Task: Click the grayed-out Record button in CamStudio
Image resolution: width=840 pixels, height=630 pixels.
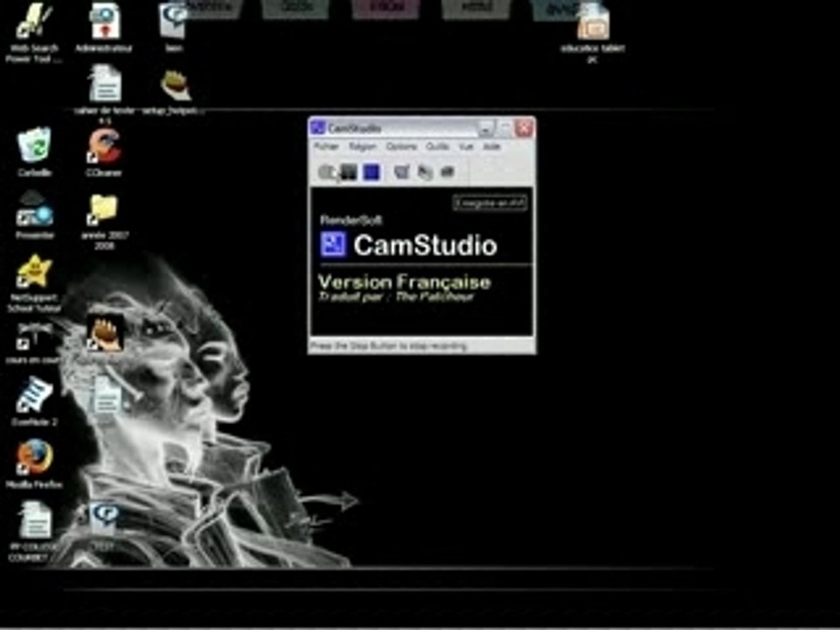Action: click(326, 172)
